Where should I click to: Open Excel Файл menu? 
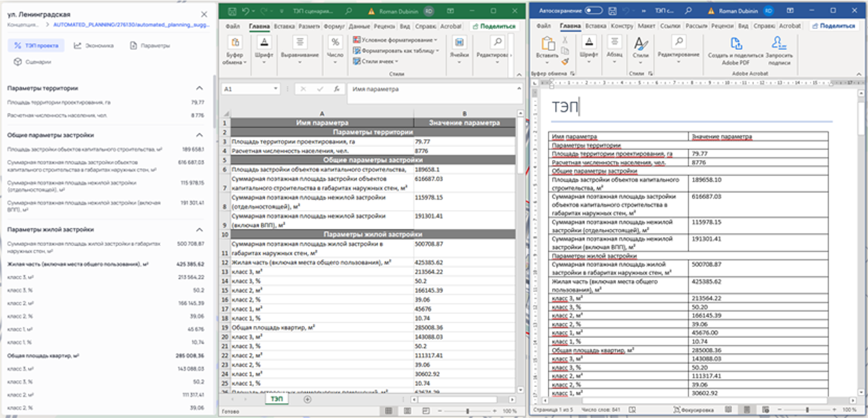click(x=233, y=26)
